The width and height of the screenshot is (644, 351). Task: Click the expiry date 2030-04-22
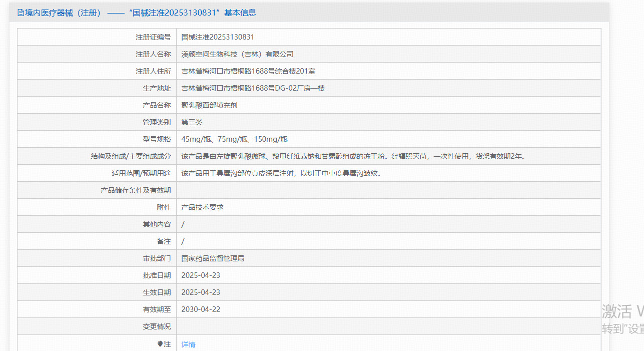coord(201,309)
